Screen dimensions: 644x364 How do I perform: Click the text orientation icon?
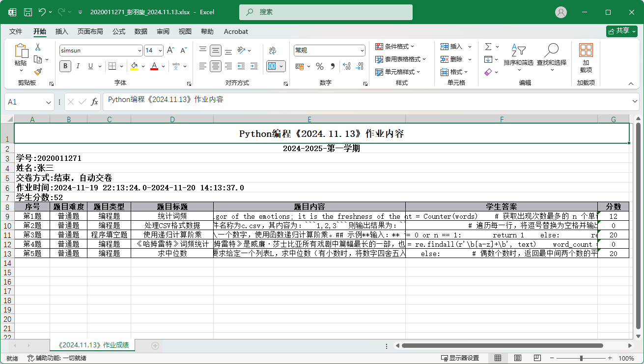[x=241, y=50]
